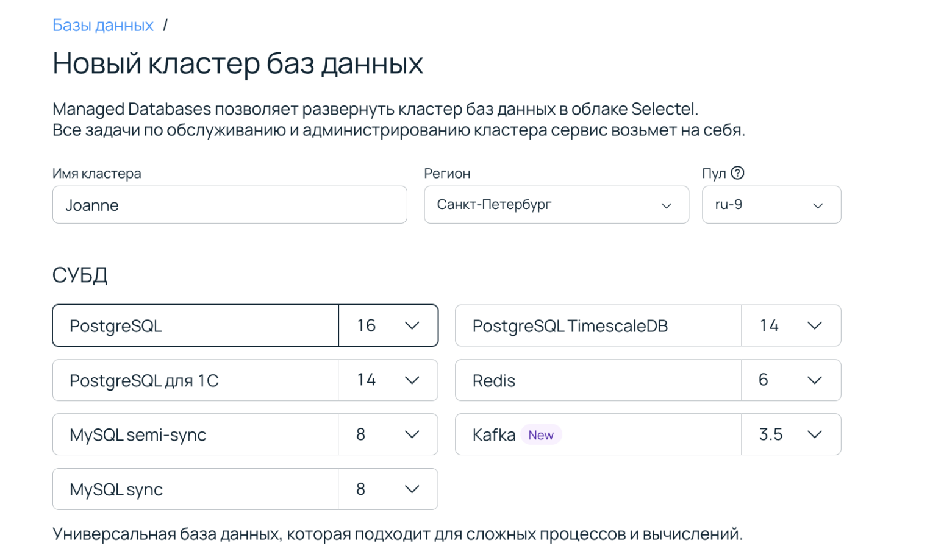Screen dimensions: 930x560
Task: Select the PostgreSQL TimescaleDB option
Action: pos(598,325)
